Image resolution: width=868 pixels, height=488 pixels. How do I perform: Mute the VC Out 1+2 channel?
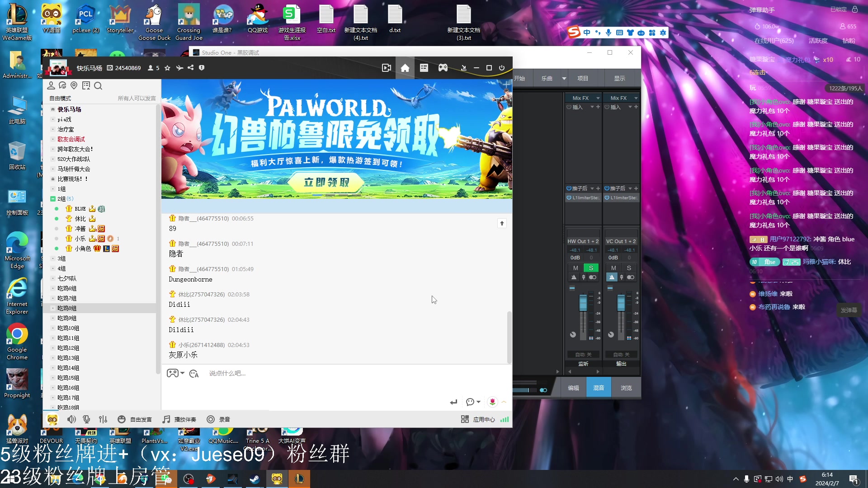(613, 267)
